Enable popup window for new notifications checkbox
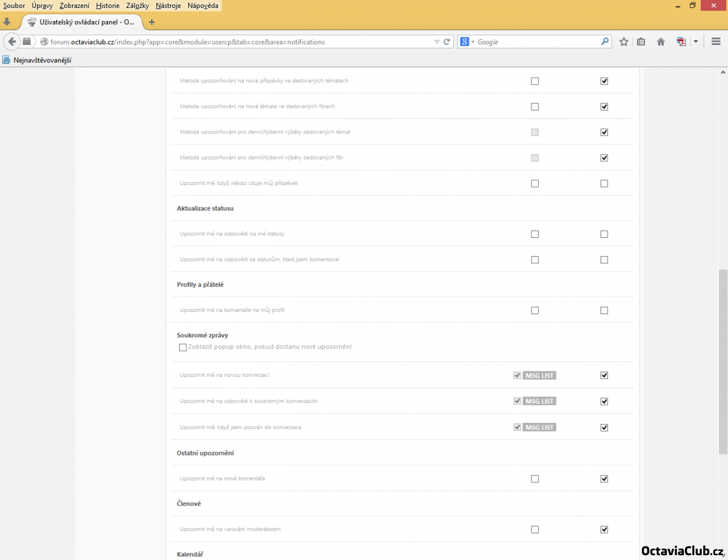 [x=183, y=348]
